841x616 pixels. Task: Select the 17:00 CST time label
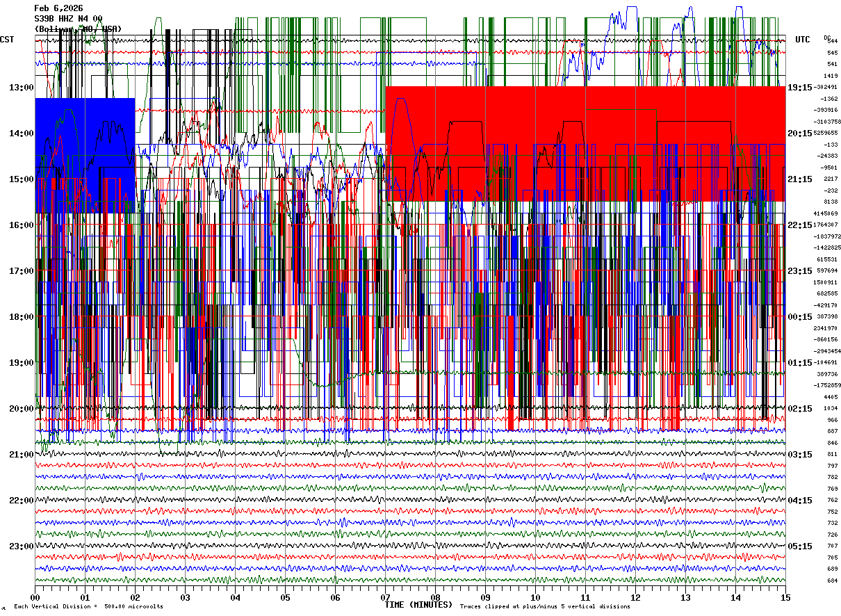point(22,271)
